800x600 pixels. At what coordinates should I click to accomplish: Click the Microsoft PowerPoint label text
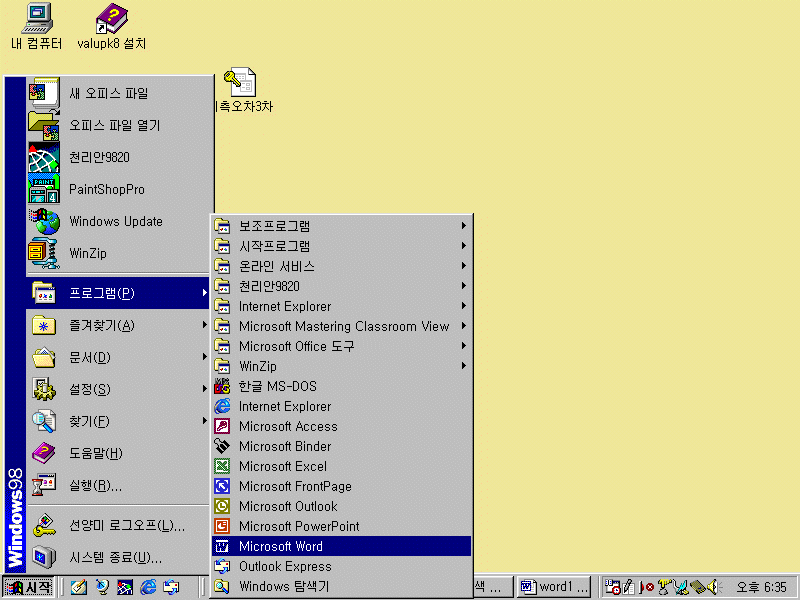(x=299, y=526)
